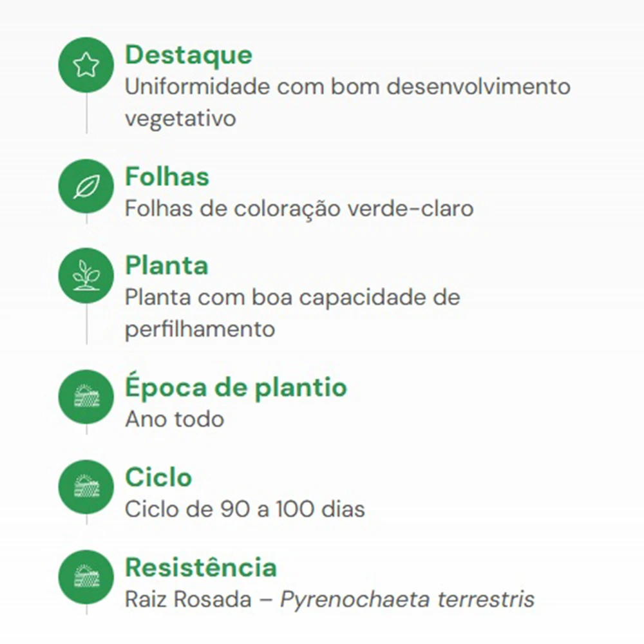Screen dimensions: 644x644
Task: Click the Ciclo heading
Action: click(158, 478)
